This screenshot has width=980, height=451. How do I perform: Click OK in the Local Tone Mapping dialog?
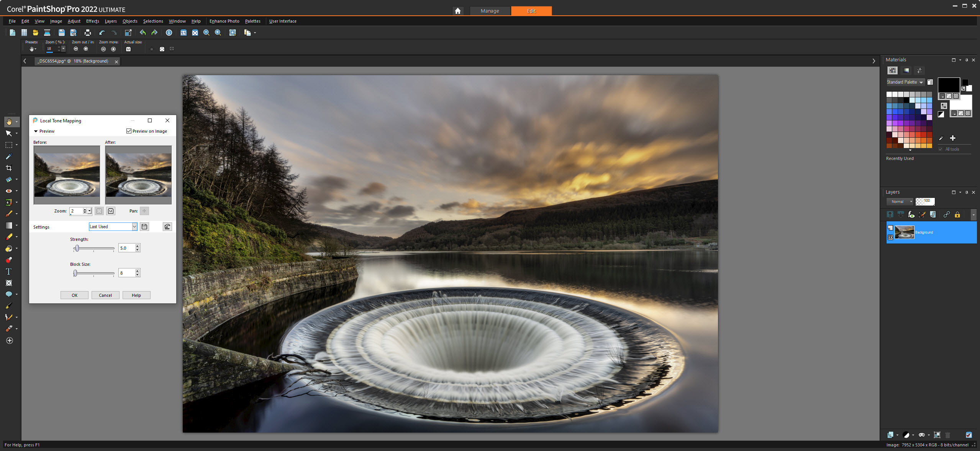74,295
